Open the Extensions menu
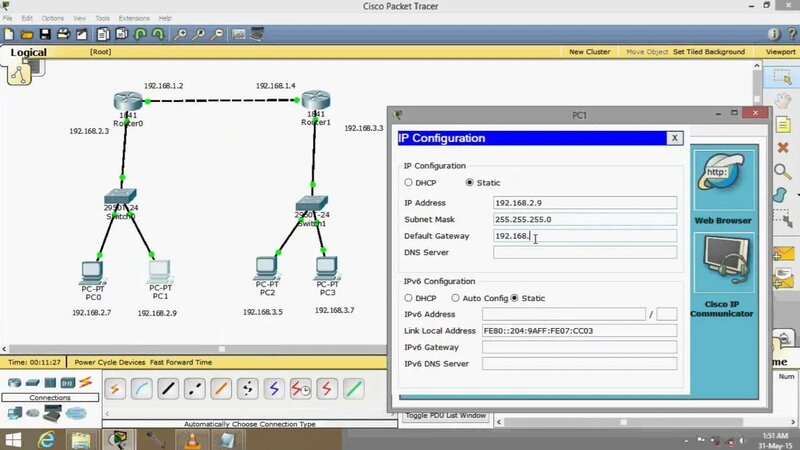The width and height of the screenshot is (800, 450). 134,18
